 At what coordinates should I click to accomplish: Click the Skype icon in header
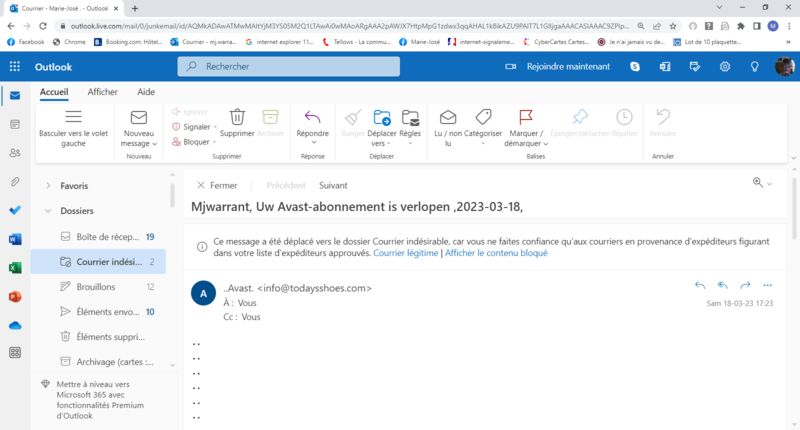point(635,66)
